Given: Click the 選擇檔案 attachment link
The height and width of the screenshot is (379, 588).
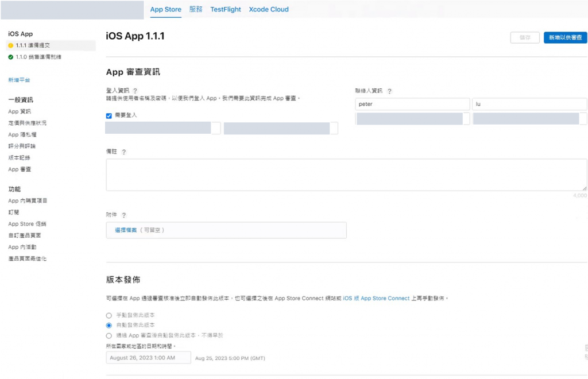Looking at the screenshot, I should (x=126, y=230).
